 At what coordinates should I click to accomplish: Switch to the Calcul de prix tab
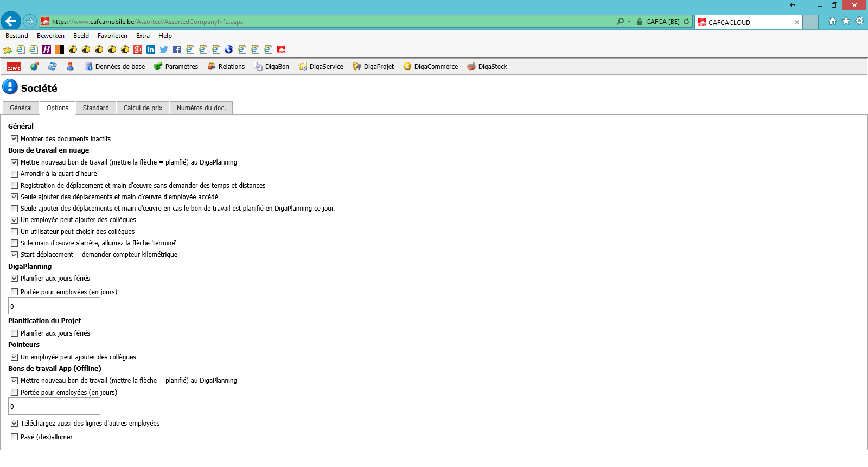pyautogui.click(x=143, y=108)
